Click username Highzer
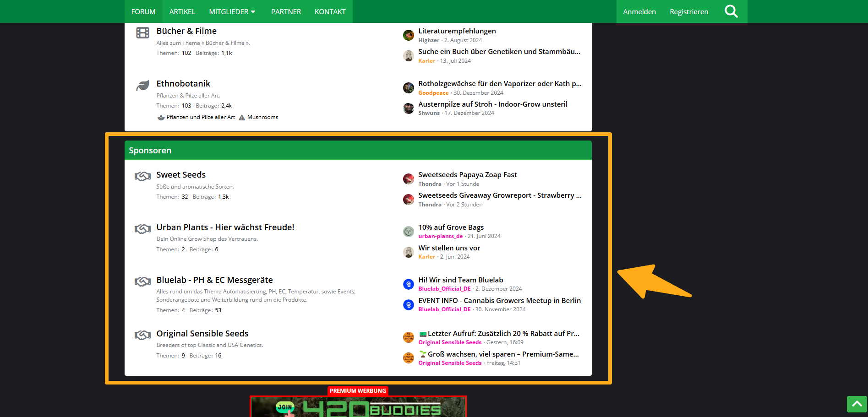 429,40
